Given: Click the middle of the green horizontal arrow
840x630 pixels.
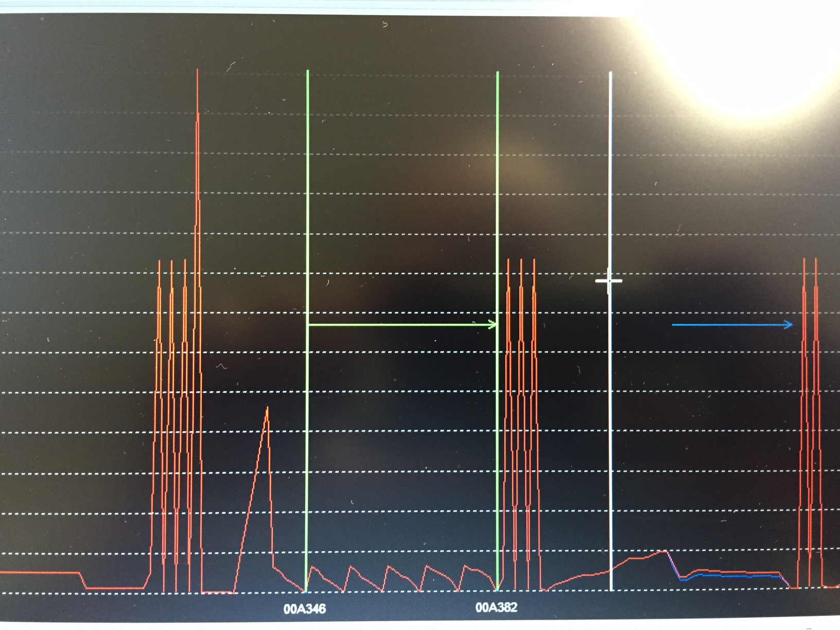Looking at the screenshot, I should (401, 325).
